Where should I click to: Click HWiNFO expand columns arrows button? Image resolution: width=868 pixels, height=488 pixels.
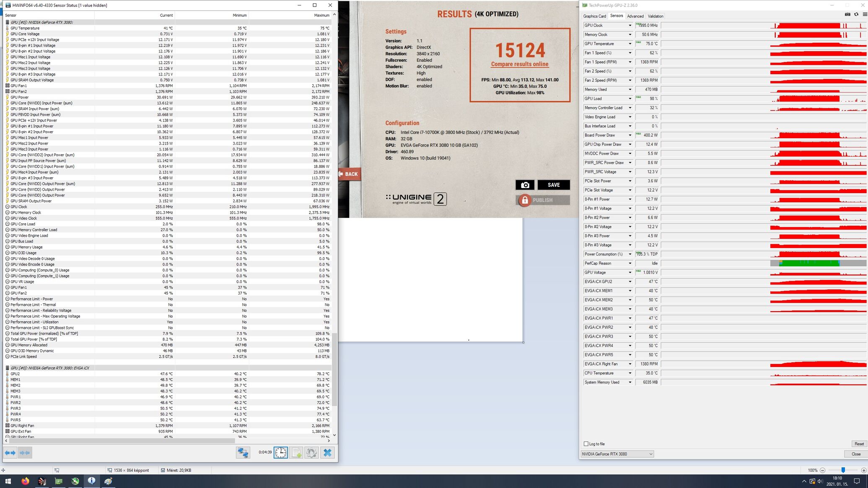click(10, 453)
